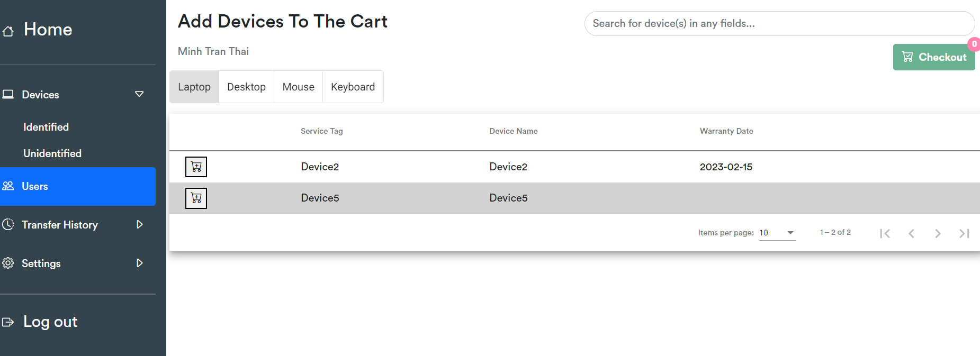Jump to last page arrow
980x356 pixels.
click(x=964, y=233)
